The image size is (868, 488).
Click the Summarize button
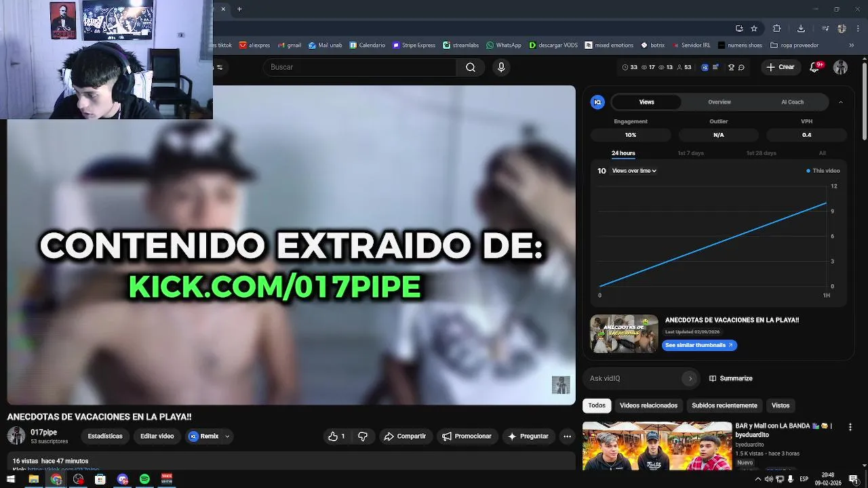(x=730, y=378)
